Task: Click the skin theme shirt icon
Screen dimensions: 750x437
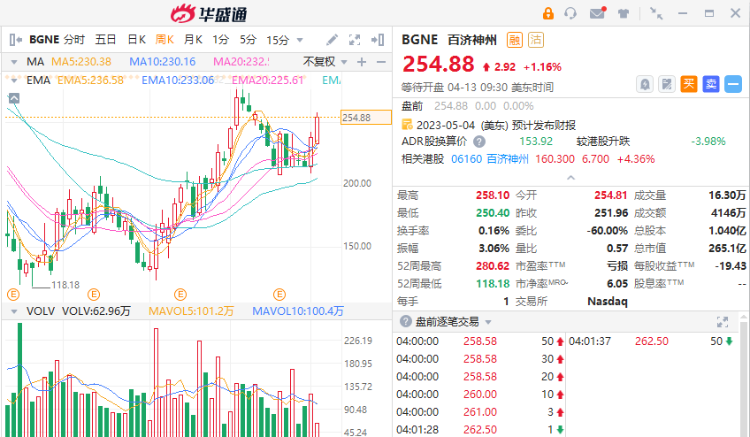Action: click(623, 13)
